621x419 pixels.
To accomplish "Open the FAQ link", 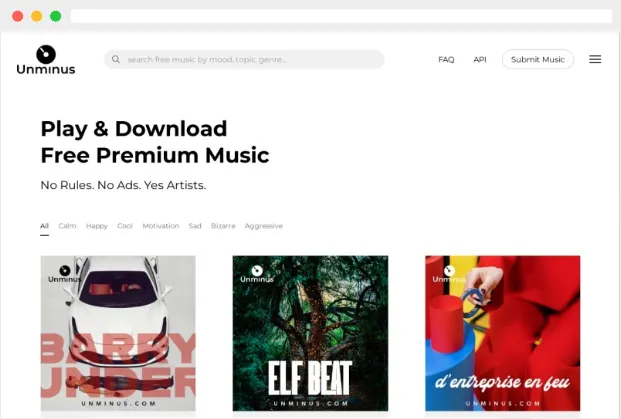I will click(446, 59).
